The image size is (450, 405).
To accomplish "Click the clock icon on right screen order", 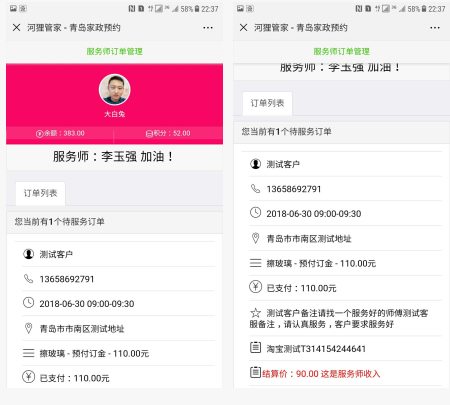I will pos(256,213).
